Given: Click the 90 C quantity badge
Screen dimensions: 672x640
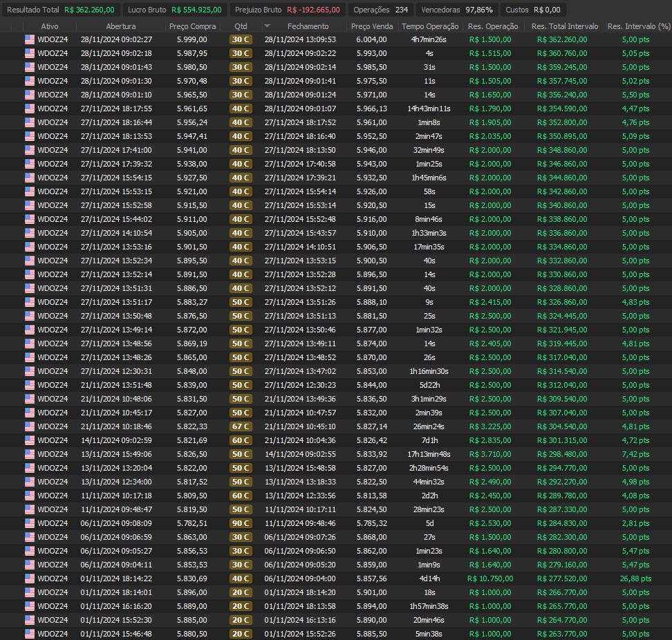Looking at the screenshot, I should coord(241,523).
